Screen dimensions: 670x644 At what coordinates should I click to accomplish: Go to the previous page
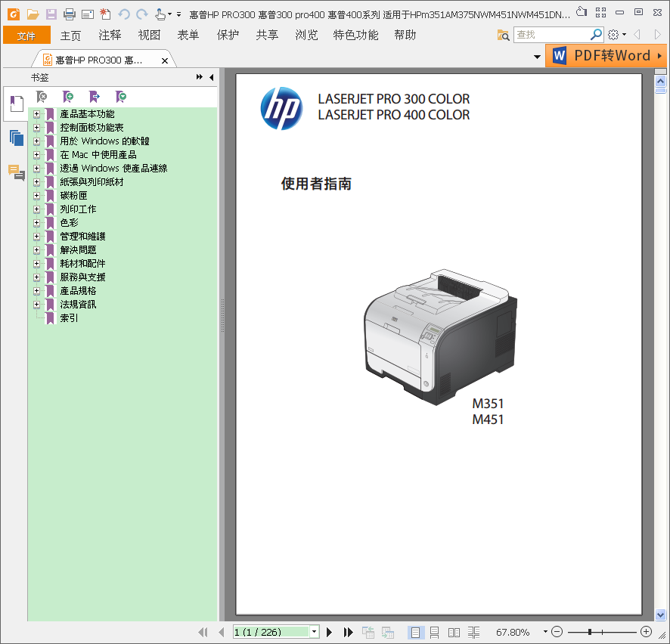coord(221,632)
